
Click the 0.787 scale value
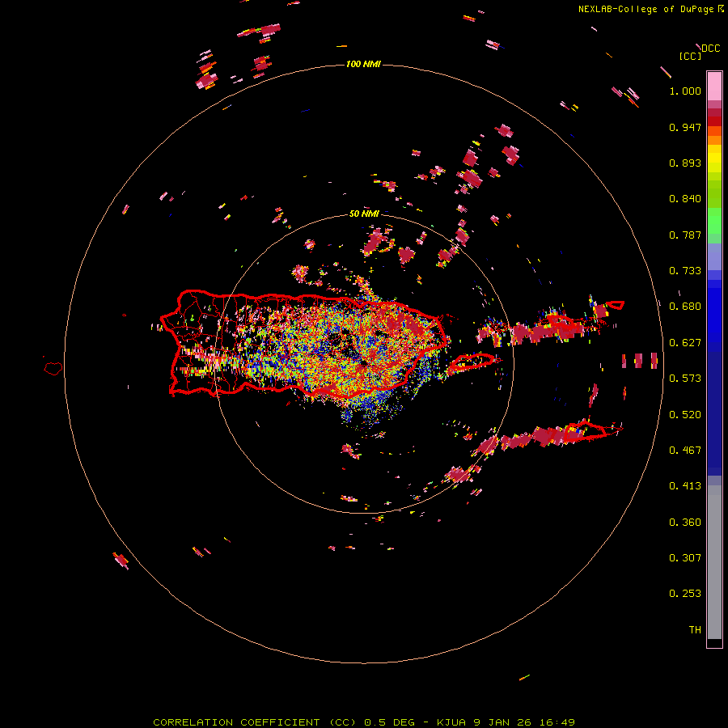(x=685, y=235)
